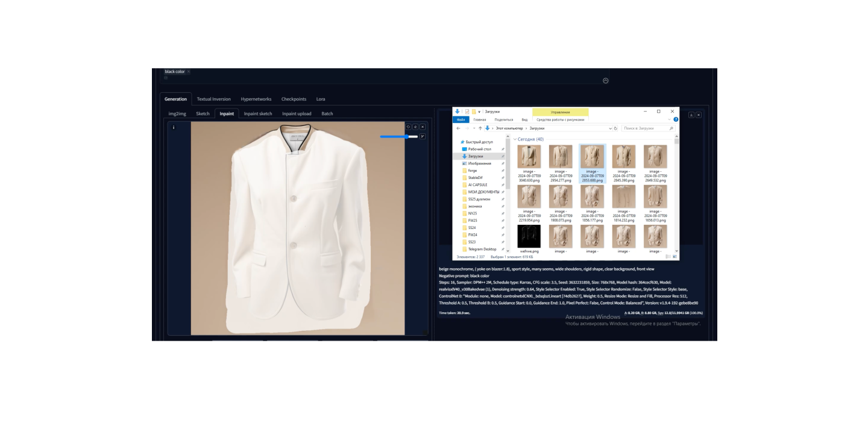Erase the inpaint mask with eraser icon

tap(415, 127)
